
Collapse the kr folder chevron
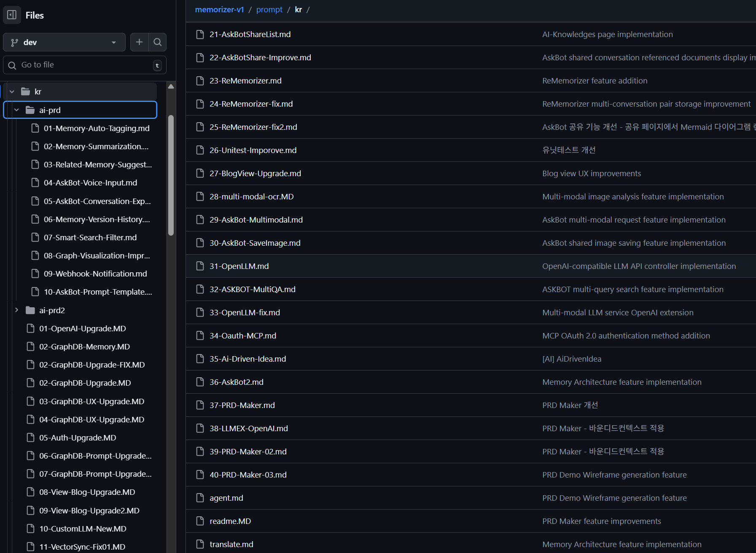12,92
